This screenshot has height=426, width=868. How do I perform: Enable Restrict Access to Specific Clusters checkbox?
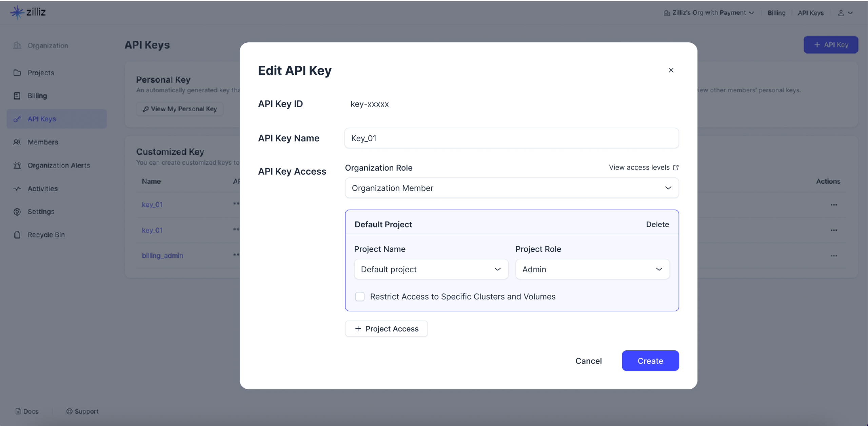point(360,296)
